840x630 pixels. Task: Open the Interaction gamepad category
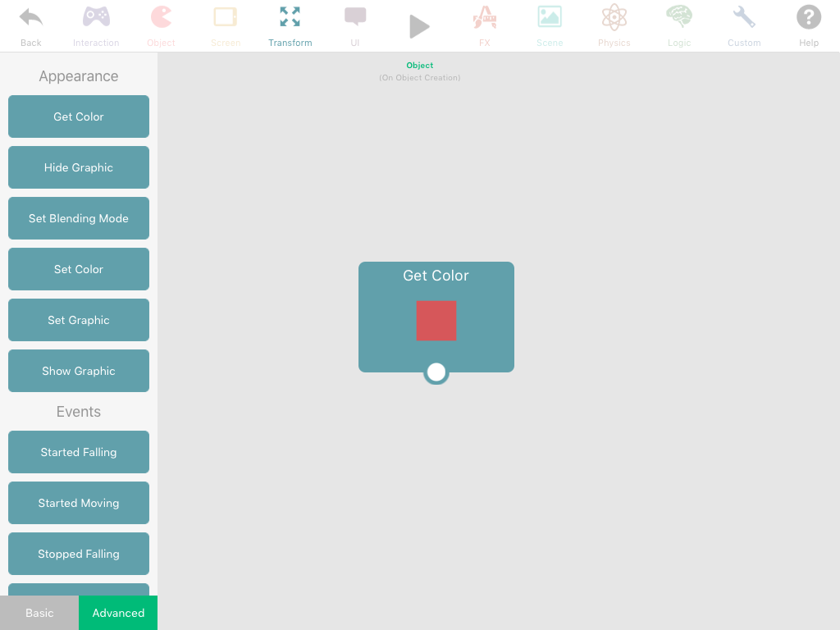pyautogui.click(x=96, y=18)
